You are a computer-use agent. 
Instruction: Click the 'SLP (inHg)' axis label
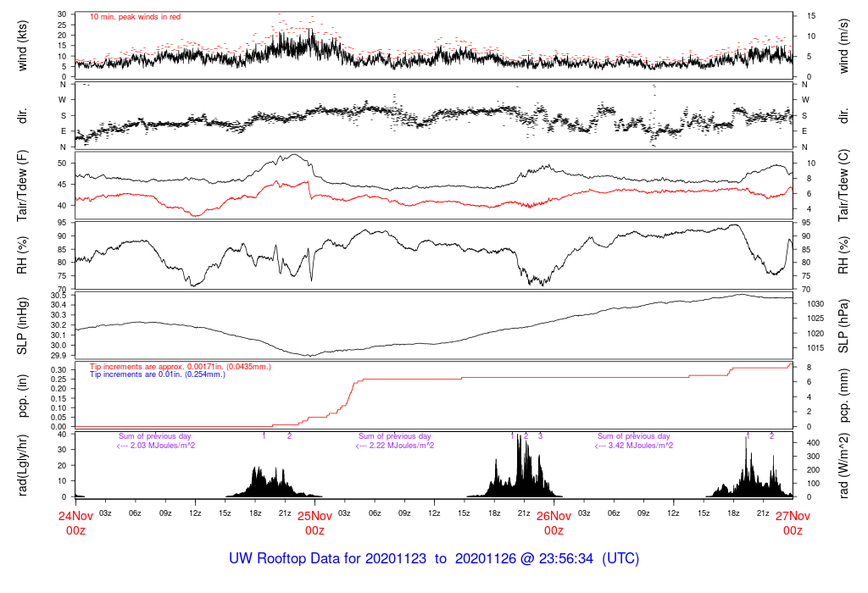click(x=23, y=326)
